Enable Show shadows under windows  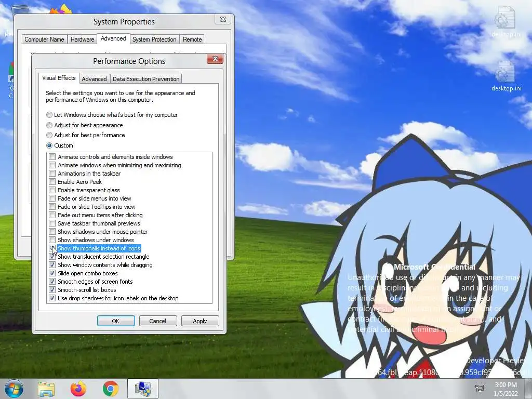(x=52, y=240)
